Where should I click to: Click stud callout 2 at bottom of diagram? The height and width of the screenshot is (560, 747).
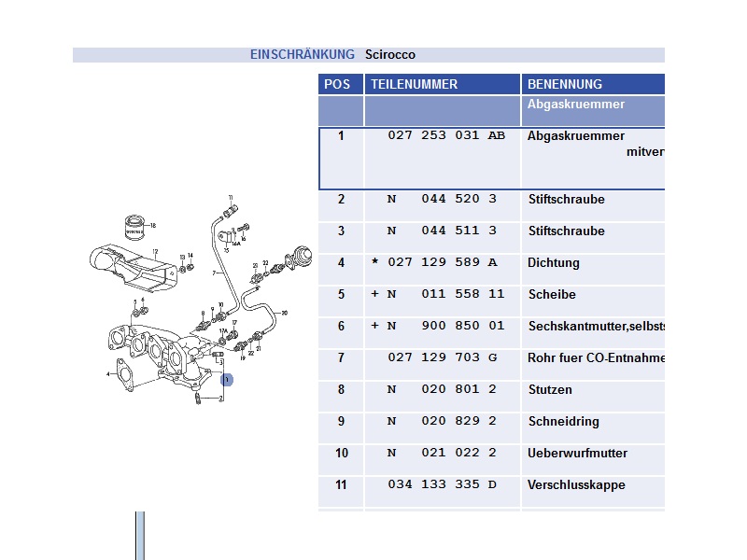click(221, 399)
